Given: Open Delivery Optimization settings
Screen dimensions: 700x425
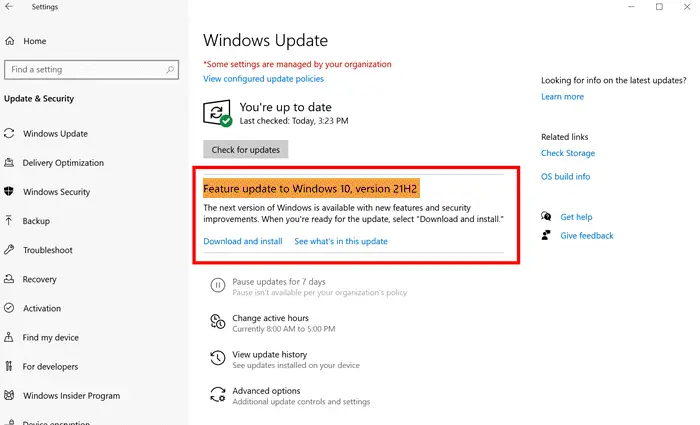Looking at the screenshot, I should 63,162.
